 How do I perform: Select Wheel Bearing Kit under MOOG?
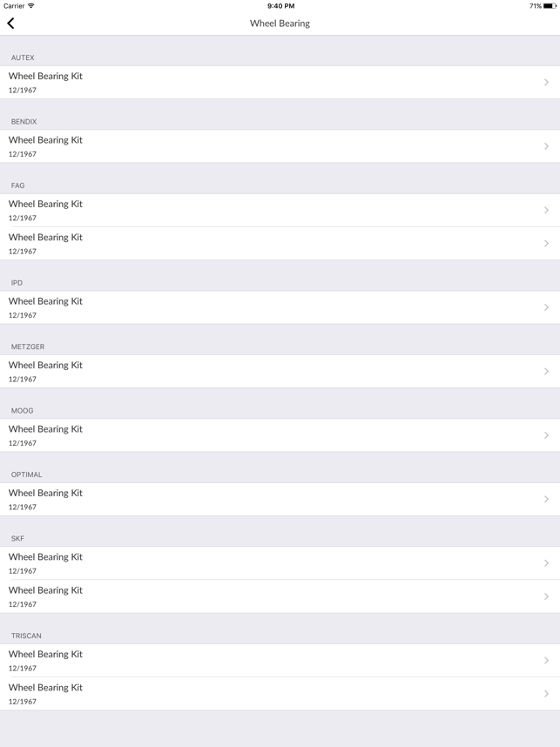point(45,429)
